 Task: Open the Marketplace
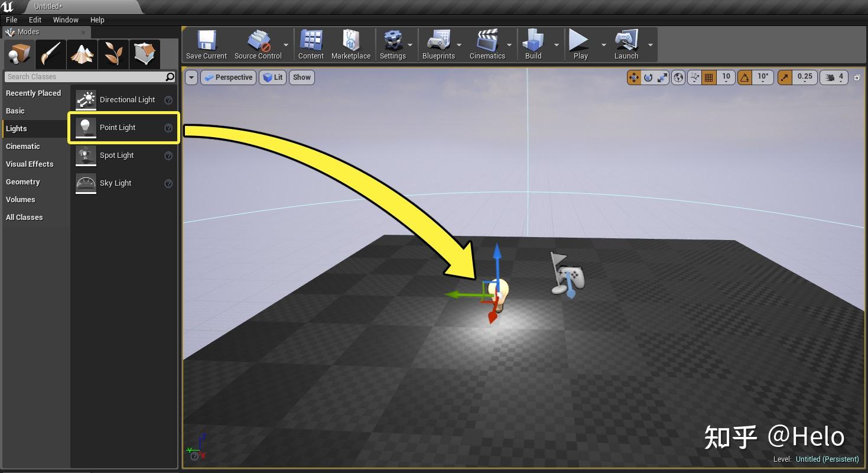coord(351,44)
